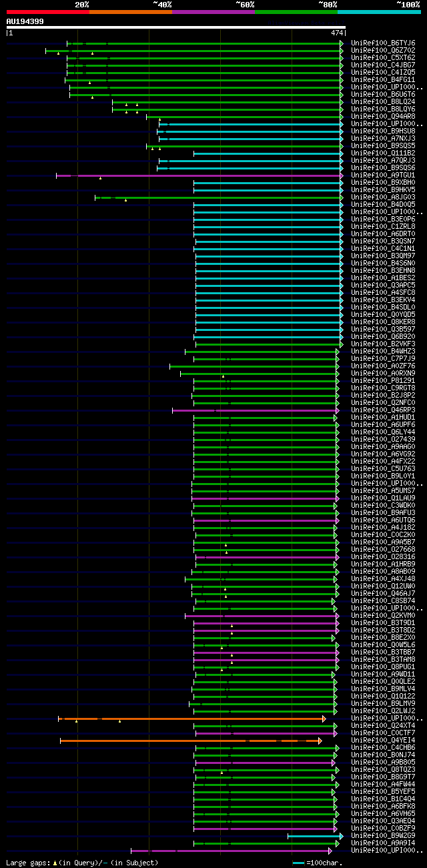
Task: Click the green ~80% identity legend bar
Action: click(x=296, y=12)
